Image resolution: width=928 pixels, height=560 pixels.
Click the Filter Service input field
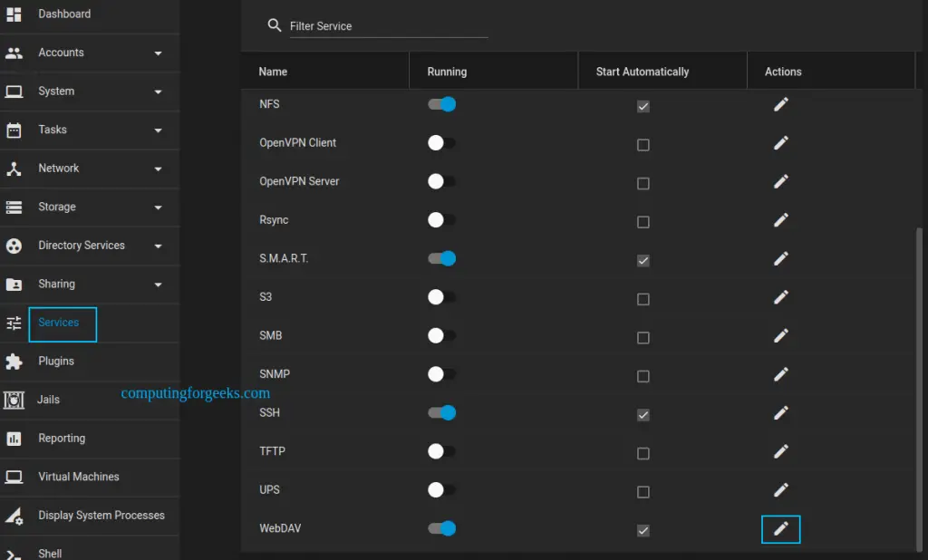coord(389,26)
